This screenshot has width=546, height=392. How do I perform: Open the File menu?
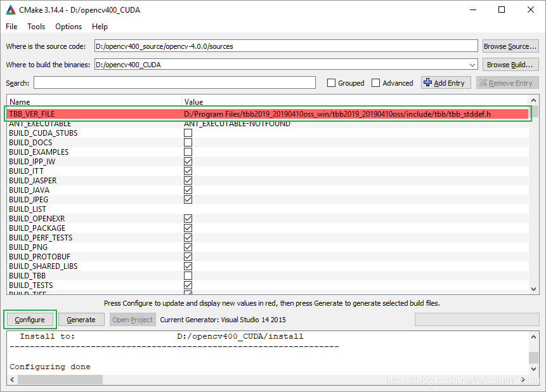(x=11, y=27)
